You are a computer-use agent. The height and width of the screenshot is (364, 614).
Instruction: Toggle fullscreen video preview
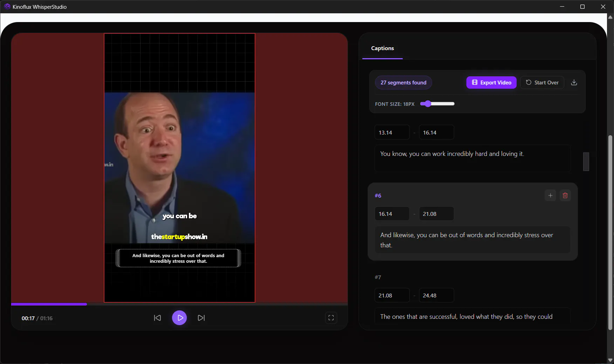click(x=331, y=318)
